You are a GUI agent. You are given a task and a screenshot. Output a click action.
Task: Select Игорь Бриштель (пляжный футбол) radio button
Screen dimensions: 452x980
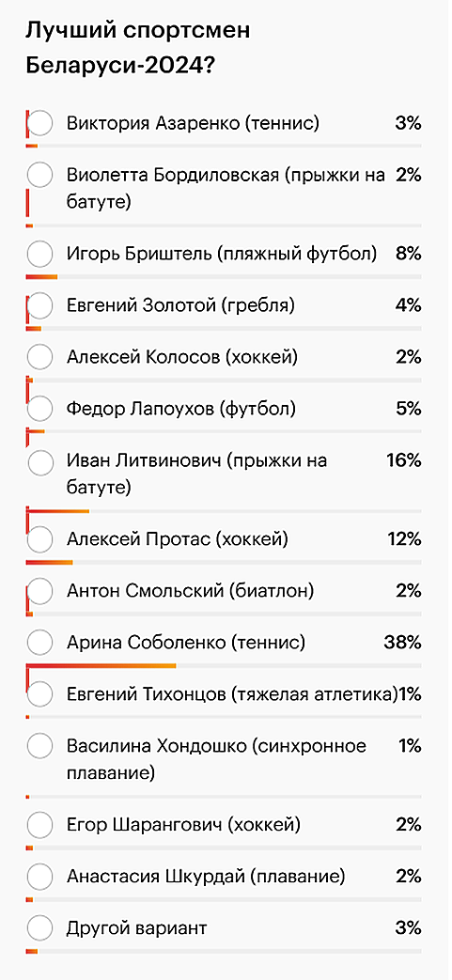[x=40, y=254]
